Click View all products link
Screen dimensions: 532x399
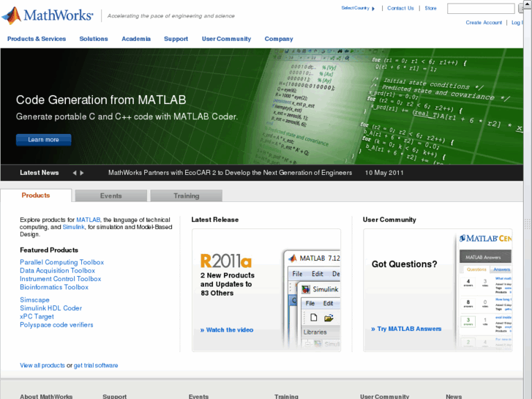click(42, 365)
